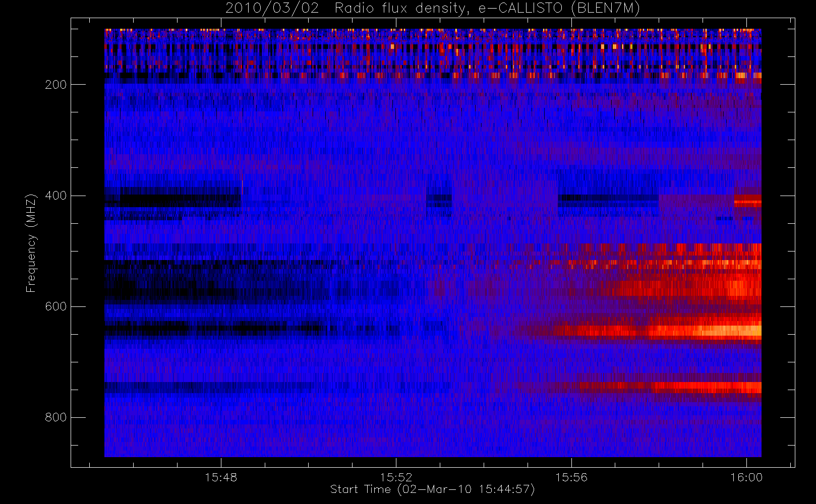Click the dark band near 400 MHz at left
816x504 pixels.
coord(173,198)
